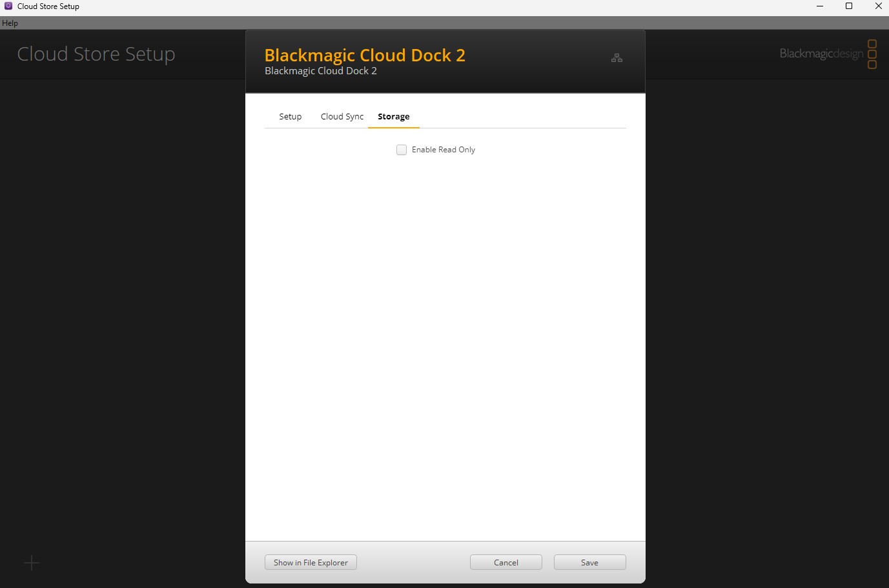Image resolution: width=889 pixels, height=588 pixels.
Task: Minimize the Cloud Store Setup window
Action: pyautogui.click(x=820, y=6)
